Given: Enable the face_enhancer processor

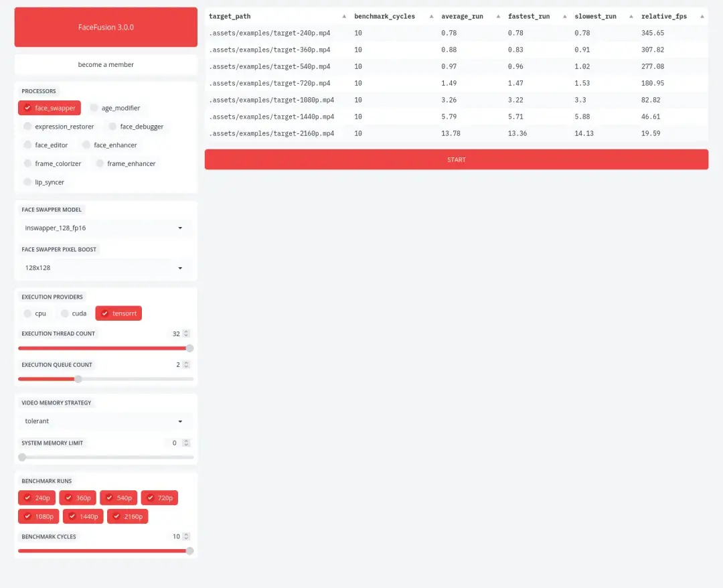Looking at the screenshot, I should tap(110, 145).
